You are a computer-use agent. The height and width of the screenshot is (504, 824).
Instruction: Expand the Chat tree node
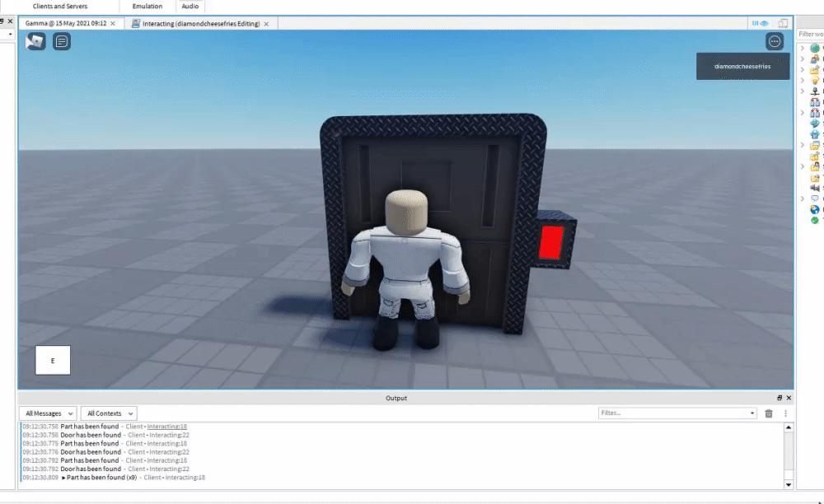(803, 198)
